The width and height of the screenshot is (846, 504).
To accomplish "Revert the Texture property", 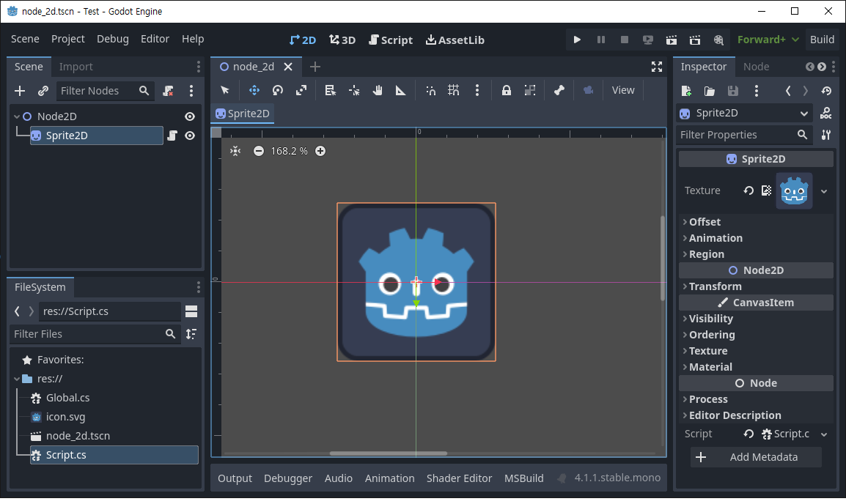I will point(748,190).
